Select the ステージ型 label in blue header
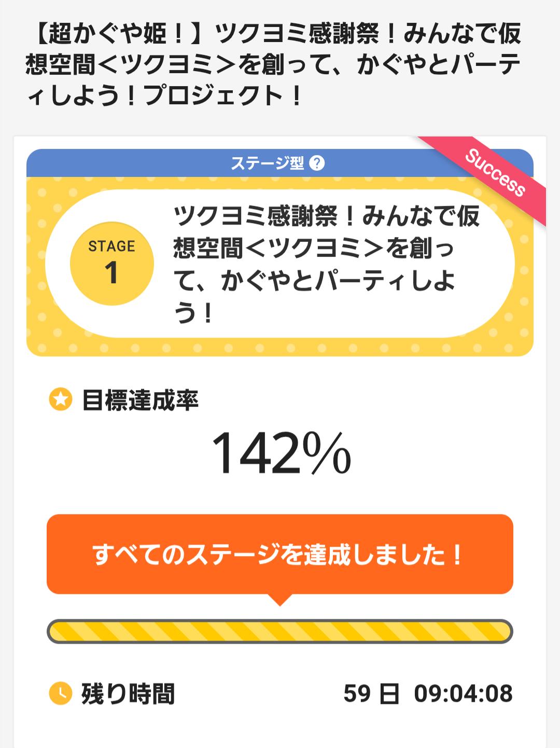The height and width of the screenshot is (748, 560). pos(267,163)
